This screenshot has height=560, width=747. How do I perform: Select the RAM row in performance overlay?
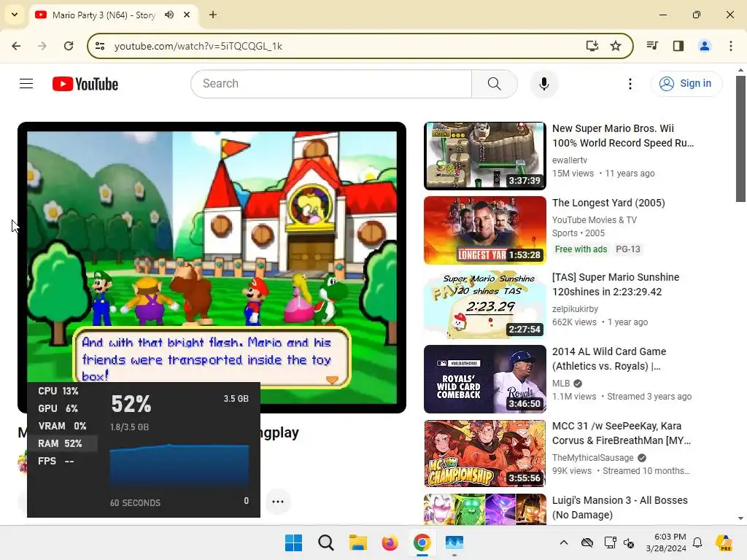click(63, 443)
